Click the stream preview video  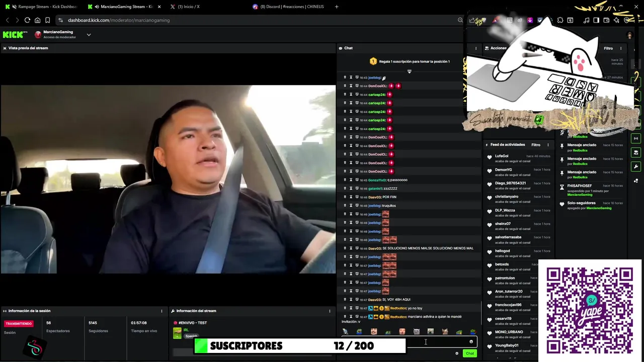tap(168, 179)
